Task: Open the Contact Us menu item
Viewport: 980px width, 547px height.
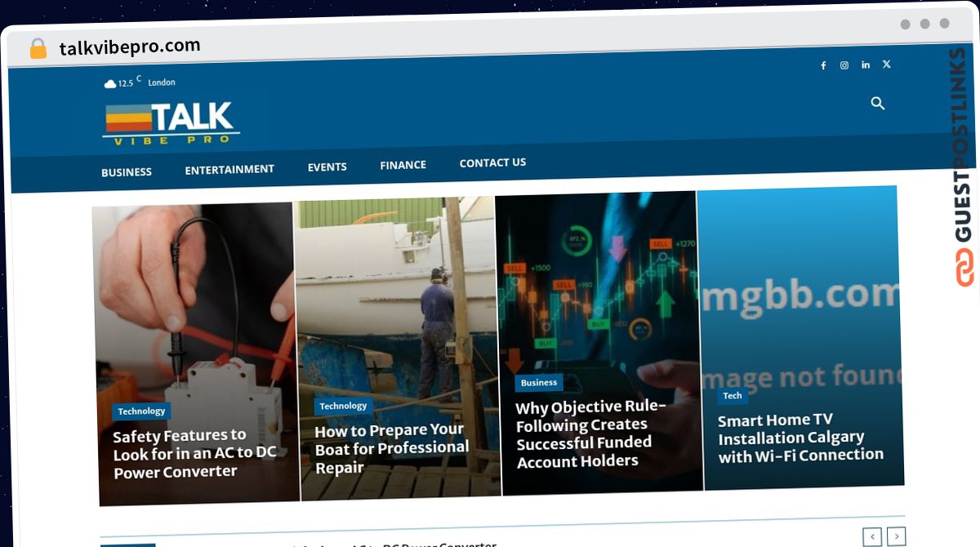Action: tap(492, 162)
